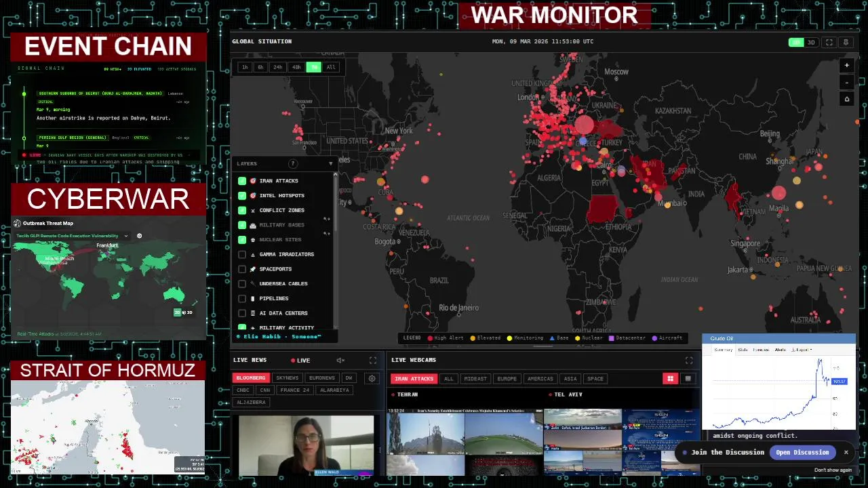This screenshot has width=868, height=488.
Task: Disable the Intel Hotspots layer checkbox
Action: [x=242, y=196]
